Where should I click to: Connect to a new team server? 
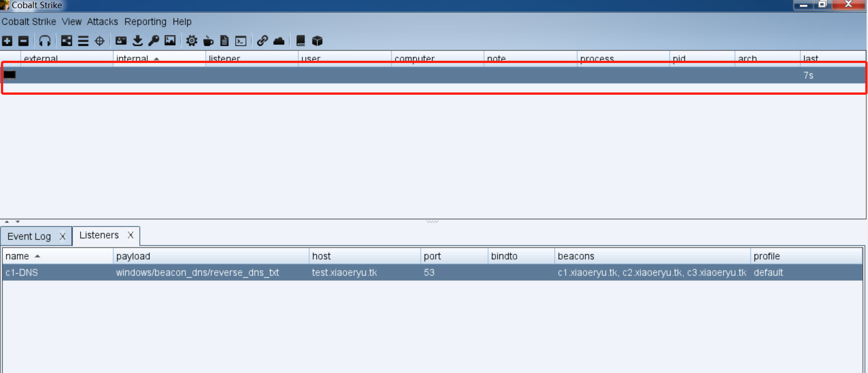point(7,41)
